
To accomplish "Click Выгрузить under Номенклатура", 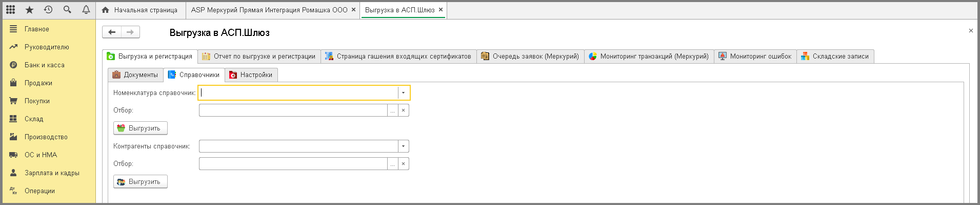I will click(140, 128).
